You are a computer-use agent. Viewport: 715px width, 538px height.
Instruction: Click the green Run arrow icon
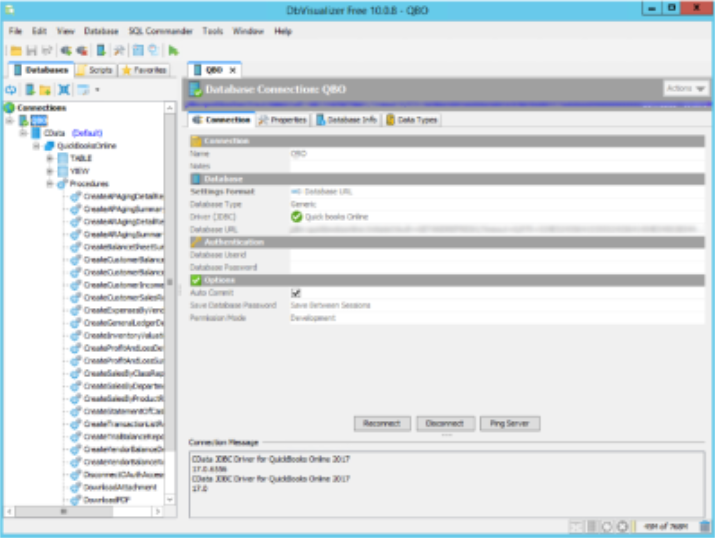tap(173, 51)
